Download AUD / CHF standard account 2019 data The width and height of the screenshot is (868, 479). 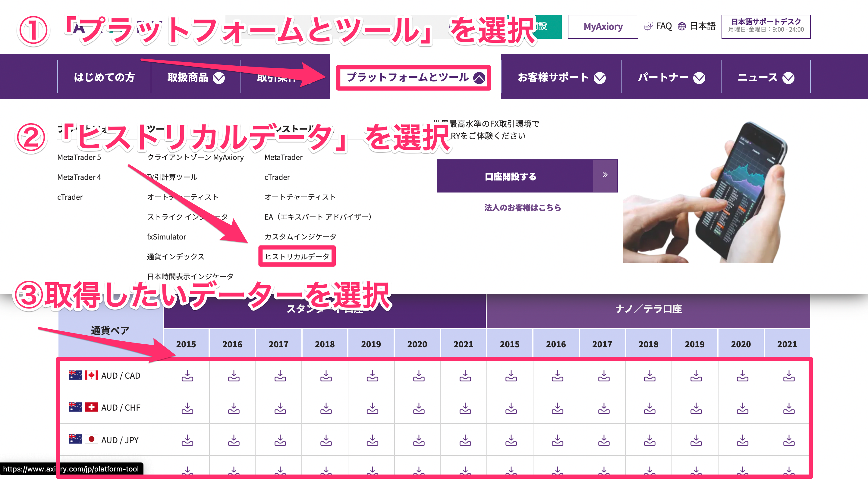coord(372,408)
